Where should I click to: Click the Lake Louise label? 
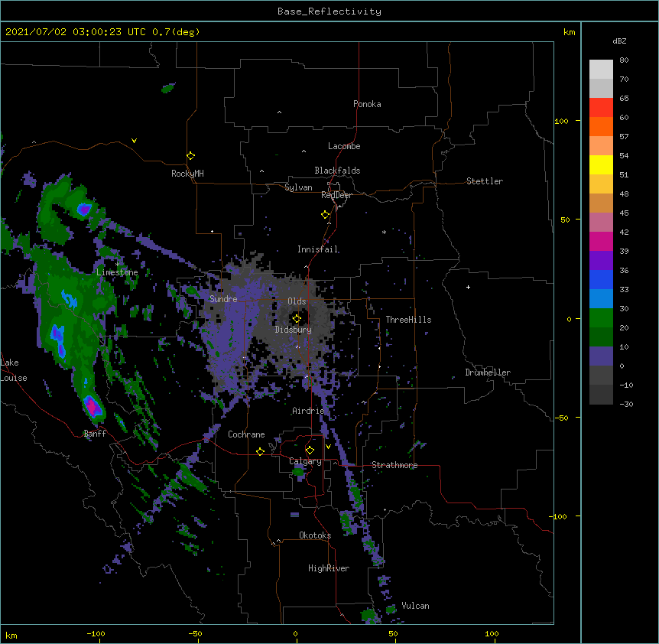[x=14, y=370]
